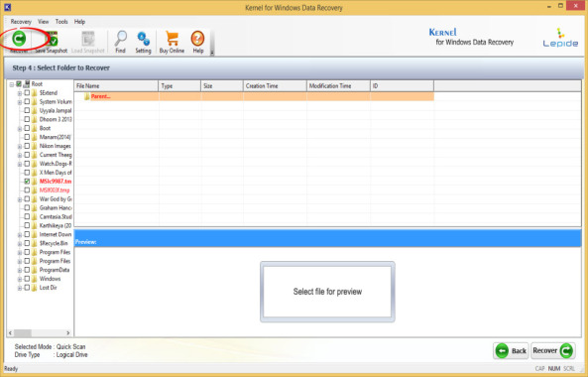Viewport: 588px width, 377px height.
Task: Click the $Recycle.Bin folder icon
Action: [x=35, y=243]
